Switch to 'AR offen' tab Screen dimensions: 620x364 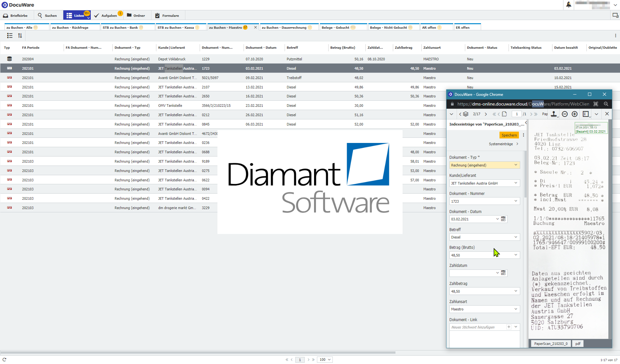pos(436,27)
